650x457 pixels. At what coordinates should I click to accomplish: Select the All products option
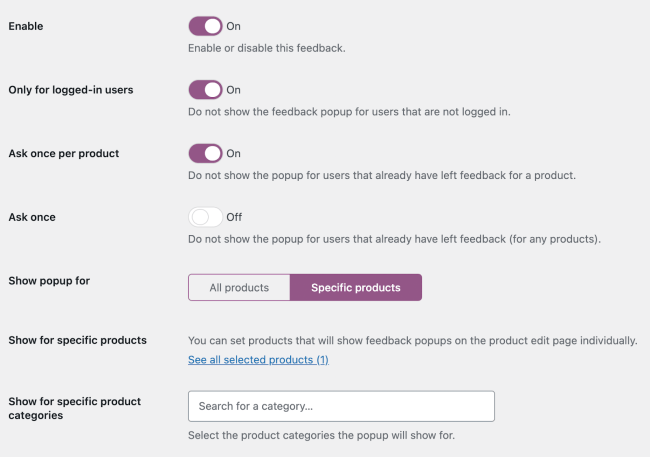[x=239, y=288]
